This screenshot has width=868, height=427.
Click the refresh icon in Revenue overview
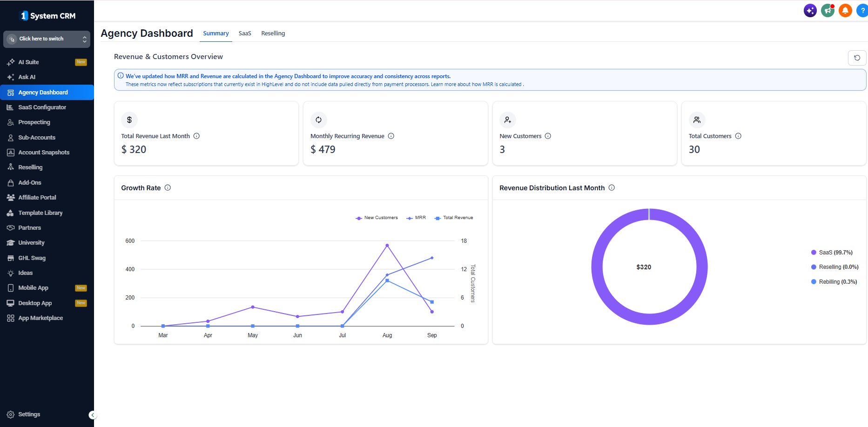[x=857, y=58]
